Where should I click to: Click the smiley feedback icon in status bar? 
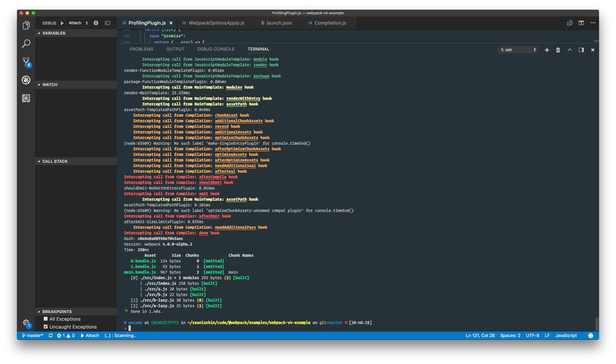click(590, 335)
